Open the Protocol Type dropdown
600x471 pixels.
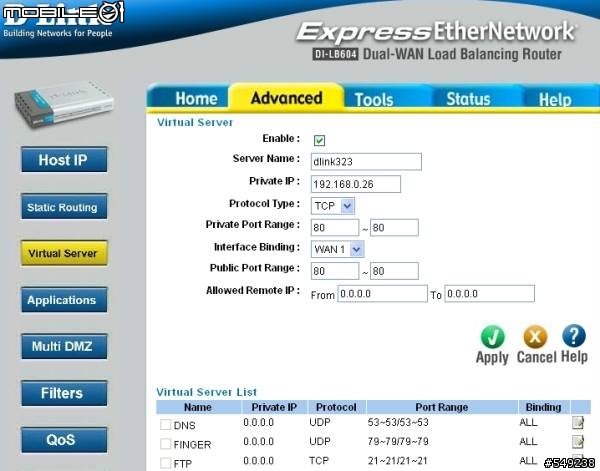pos(333,206)
